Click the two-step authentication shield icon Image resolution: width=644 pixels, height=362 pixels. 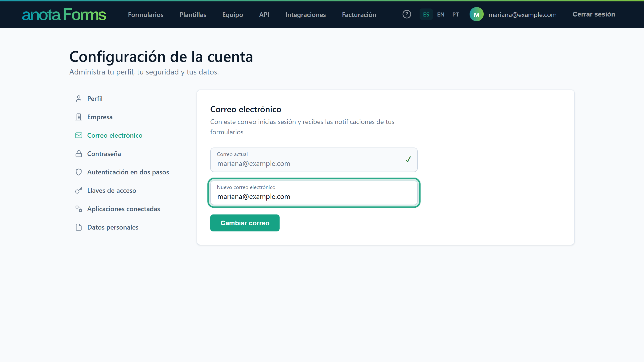(x=79, y=172)
